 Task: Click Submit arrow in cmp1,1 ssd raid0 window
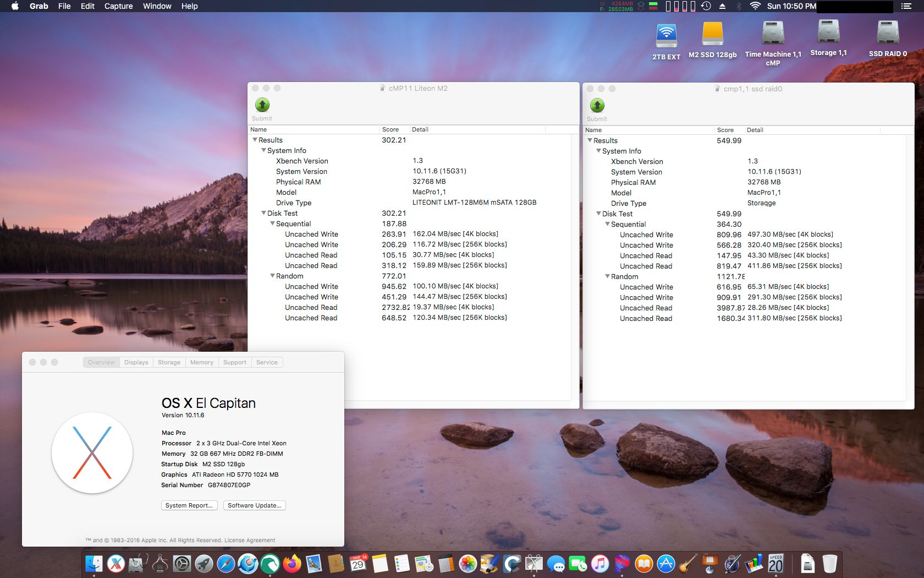click(597, 105)
